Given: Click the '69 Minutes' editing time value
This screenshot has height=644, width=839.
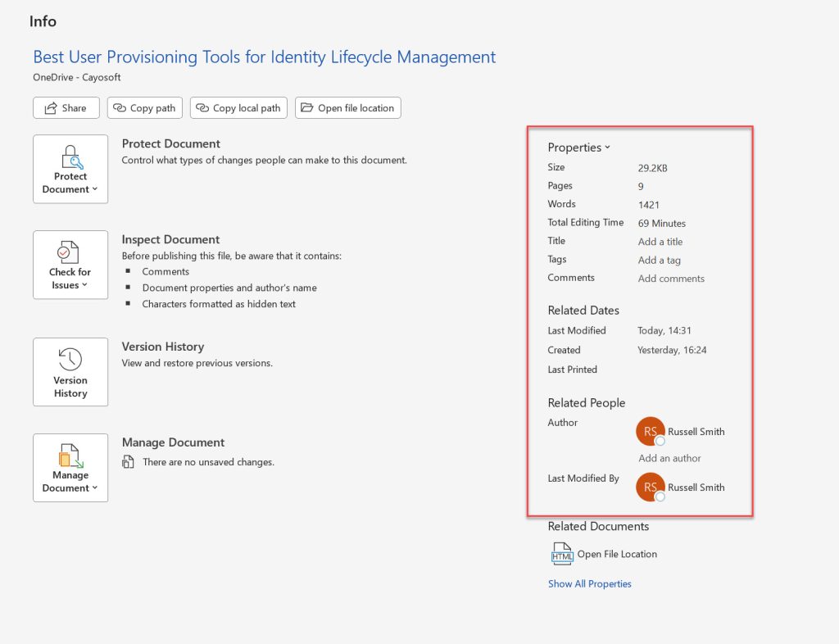Looking at the screenshot, I should [x=661, y=223].
